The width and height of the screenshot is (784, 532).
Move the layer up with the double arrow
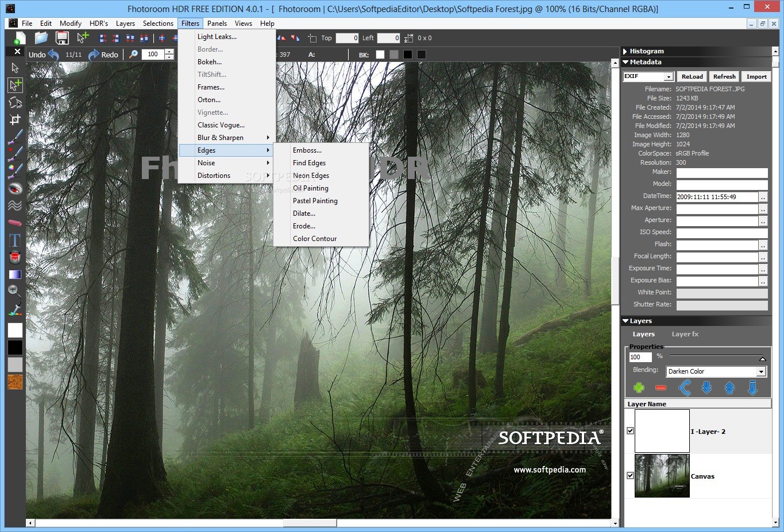[x=729, y=388]
